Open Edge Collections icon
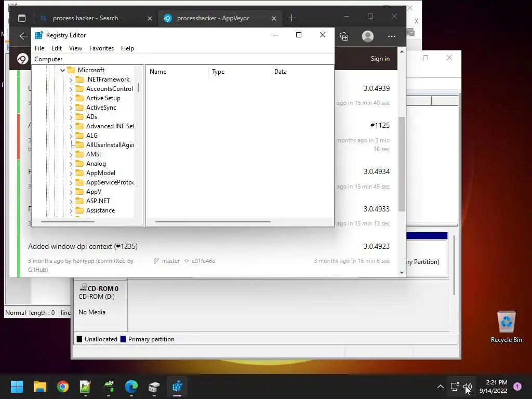The height and width of the screenshot is (399, 532). 344,36
